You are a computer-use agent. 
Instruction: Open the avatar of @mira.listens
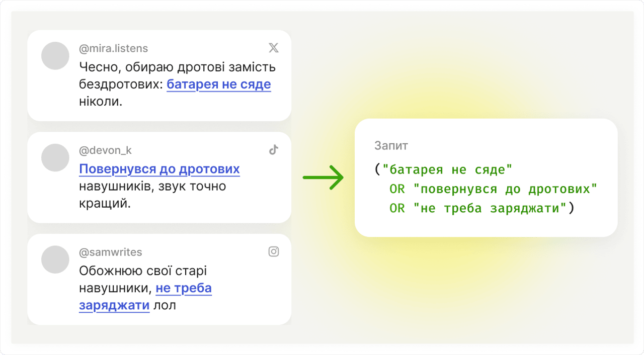(55, 56)
